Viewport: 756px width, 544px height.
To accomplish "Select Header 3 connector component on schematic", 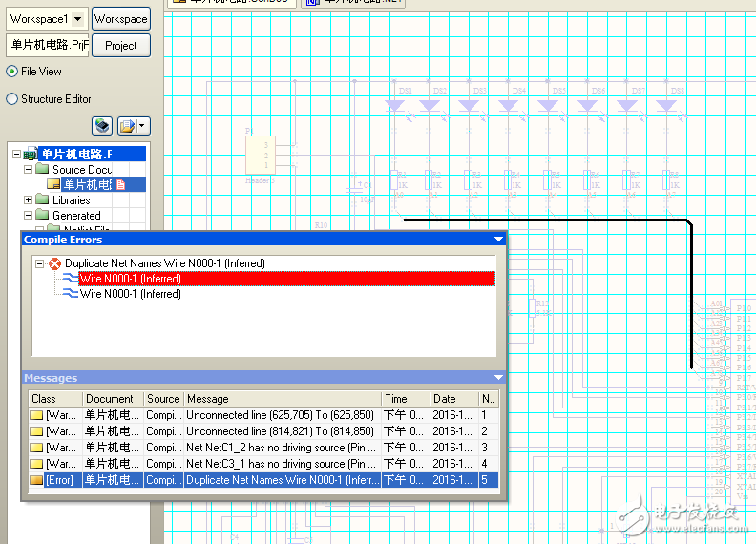I will click(x=261, y=155).
